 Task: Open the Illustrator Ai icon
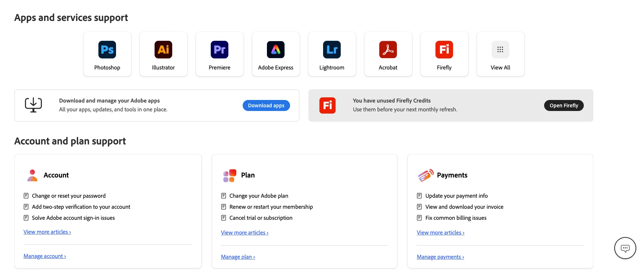(163, 50)
